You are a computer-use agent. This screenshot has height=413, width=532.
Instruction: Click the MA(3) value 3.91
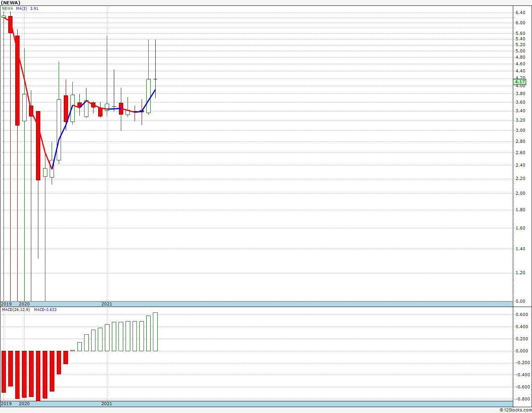(34, 9)
